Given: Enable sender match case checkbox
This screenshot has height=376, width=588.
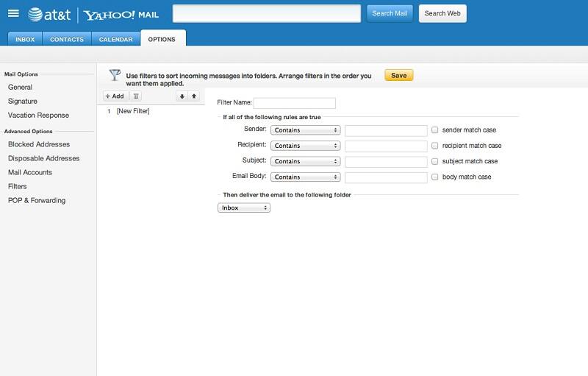Looking at the screenshot, I should (435, 130).
